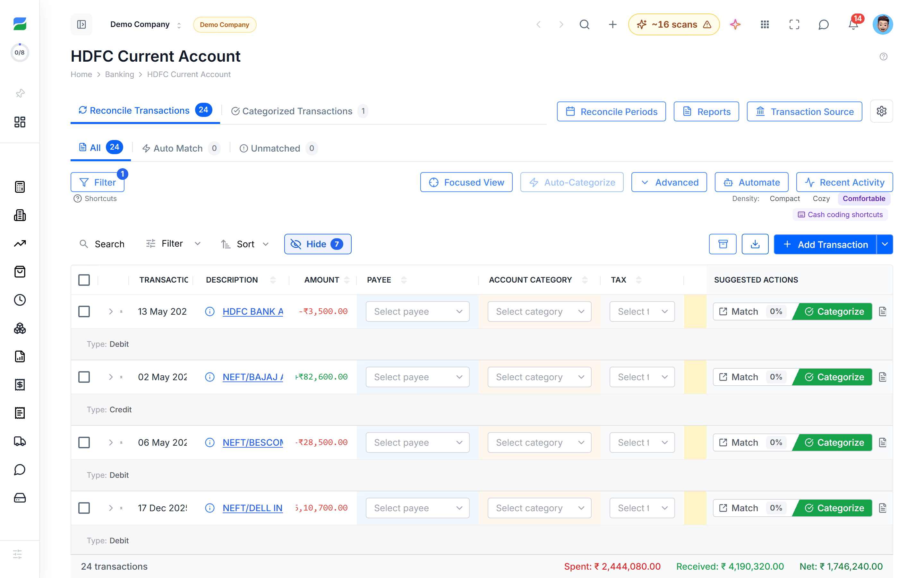The width and height of the screenshot is (924, 578).
Task: Open sidebar sliders settings icon
Action: pos(18,554)
